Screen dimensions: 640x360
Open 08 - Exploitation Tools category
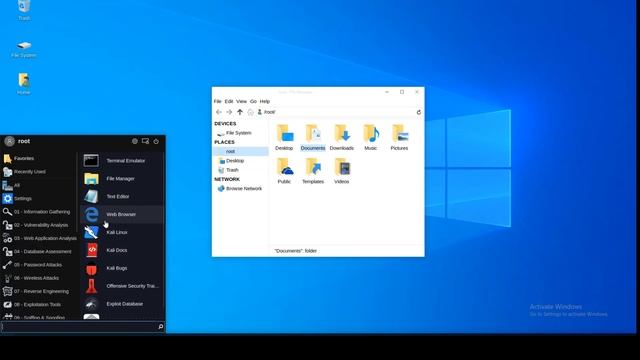39,304
